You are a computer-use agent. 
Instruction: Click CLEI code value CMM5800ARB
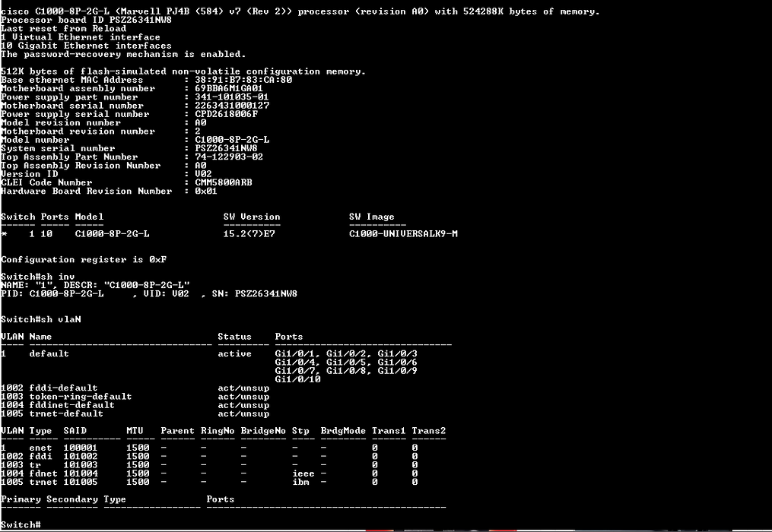[224, 182]
